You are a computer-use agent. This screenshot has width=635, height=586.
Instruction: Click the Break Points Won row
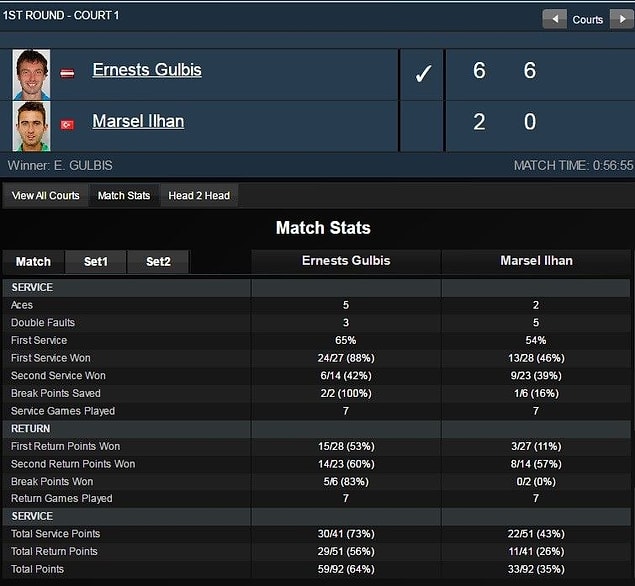[317, 482]
